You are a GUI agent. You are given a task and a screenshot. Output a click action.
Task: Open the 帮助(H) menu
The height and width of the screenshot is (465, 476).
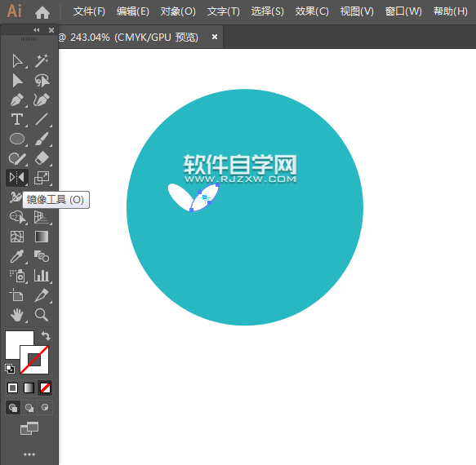pos(451,11)
